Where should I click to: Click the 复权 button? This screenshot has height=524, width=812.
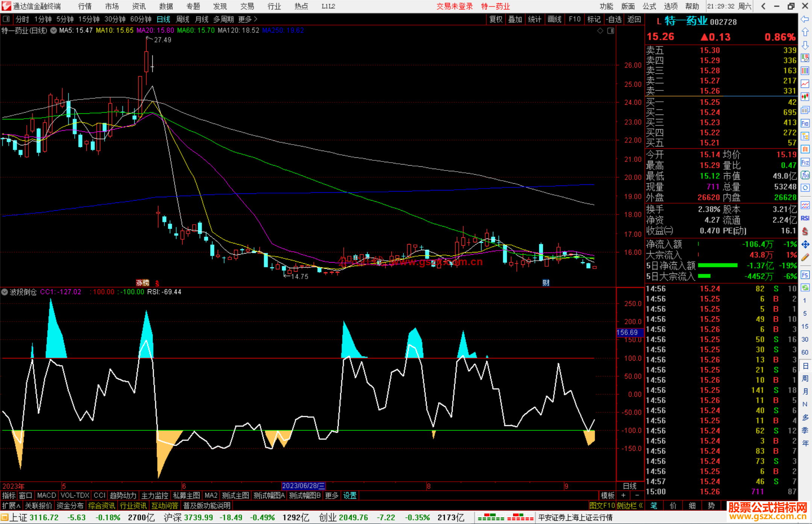(x=496, y=19)
